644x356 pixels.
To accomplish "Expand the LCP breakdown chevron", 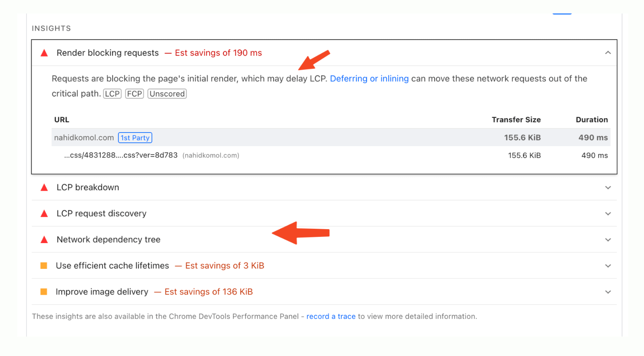I will [x=608, y=187].
